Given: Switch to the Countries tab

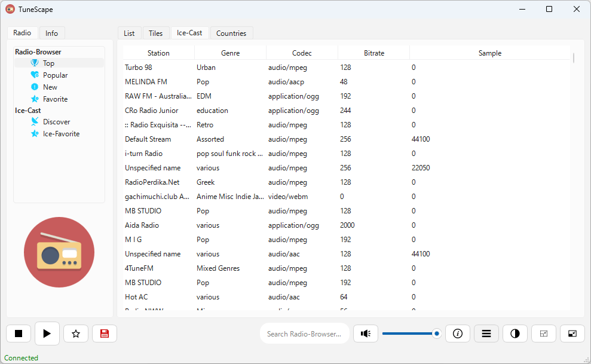Looking at the screenshot, I should [x=231, y=33].
